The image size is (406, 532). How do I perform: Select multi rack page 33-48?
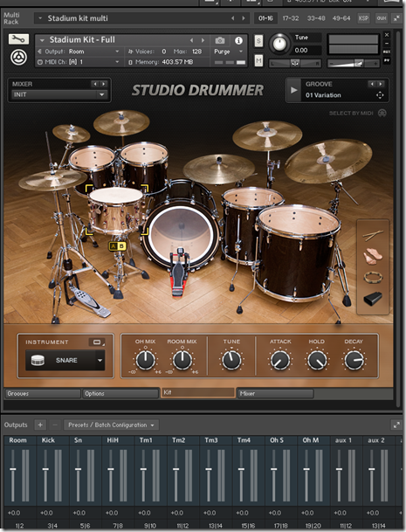316,18
